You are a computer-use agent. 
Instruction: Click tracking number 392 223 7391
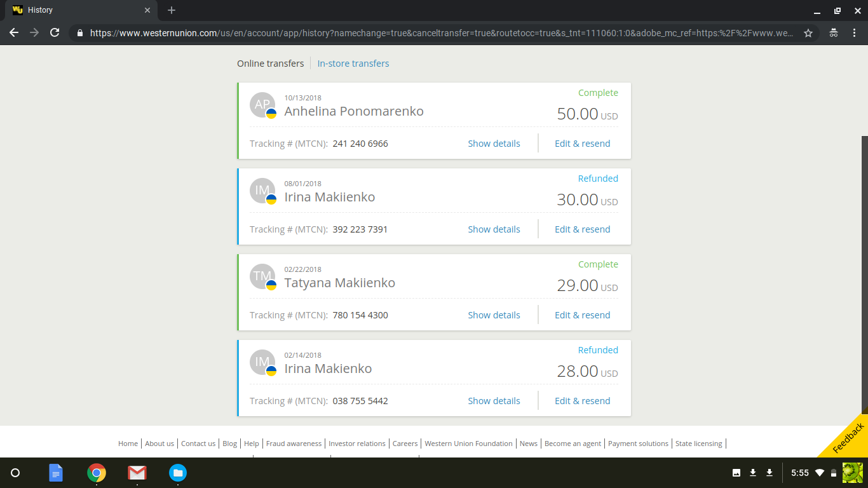tap(360, 229)
